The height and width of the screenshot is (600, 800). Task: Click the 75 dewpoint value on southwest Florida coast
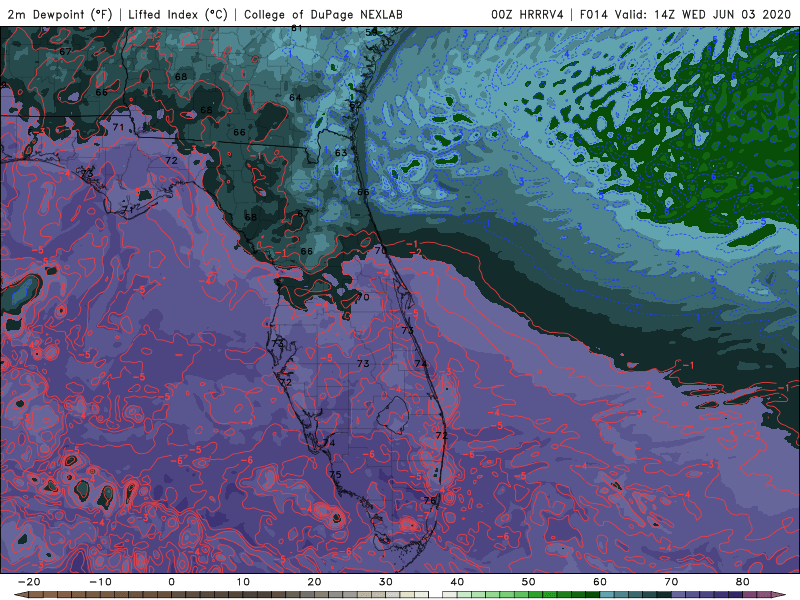[335, 474]
